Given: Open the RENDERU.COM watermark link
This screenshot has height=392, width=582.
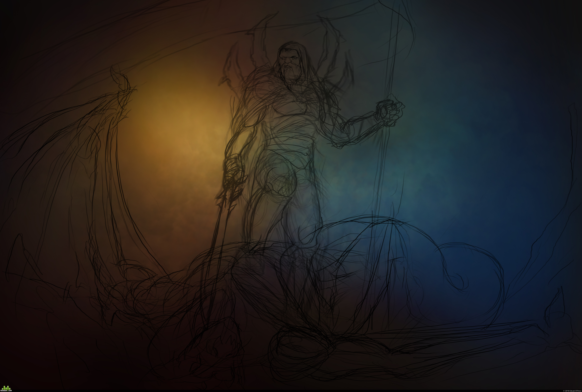Looking at the screenshot, I should coord(6,390).
